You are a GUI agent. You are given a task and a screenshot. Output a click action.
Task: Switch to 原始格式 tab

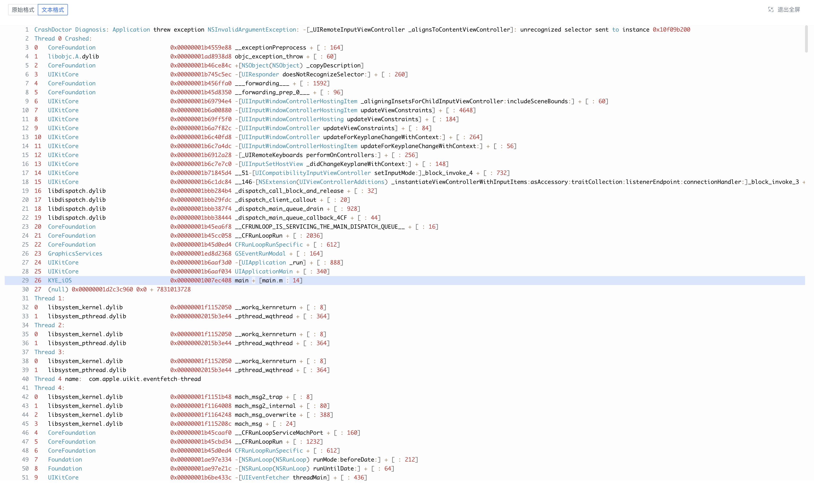(23, 10)
